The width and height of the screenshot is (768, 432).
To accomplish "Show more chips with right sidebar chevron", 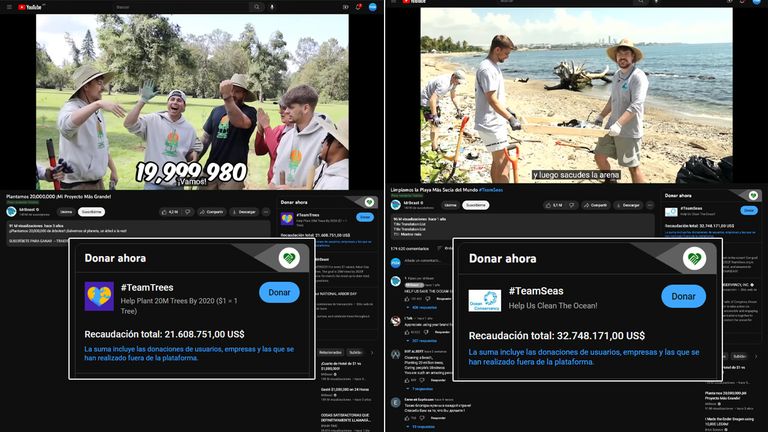I will click(x=756, y=356).
